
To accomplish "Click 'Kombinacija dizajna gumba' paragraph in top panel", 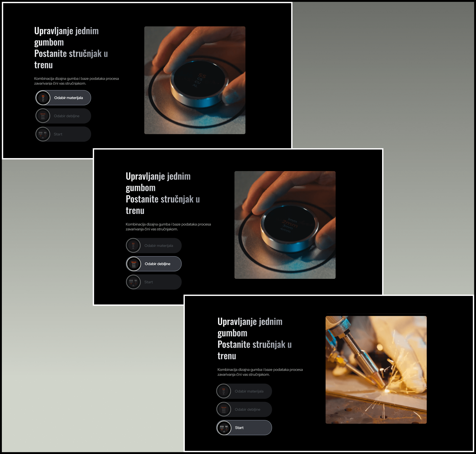I will 77,81.
